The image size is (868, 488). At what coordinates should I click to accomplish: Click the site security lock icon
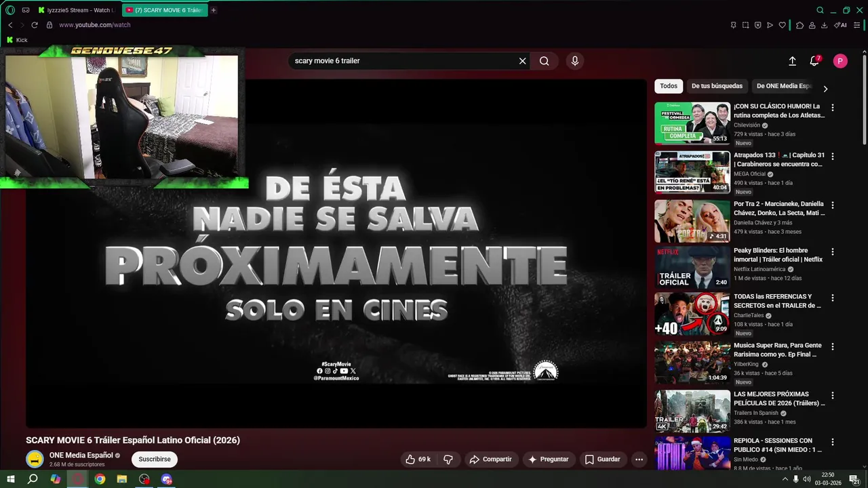click(50, 25)
